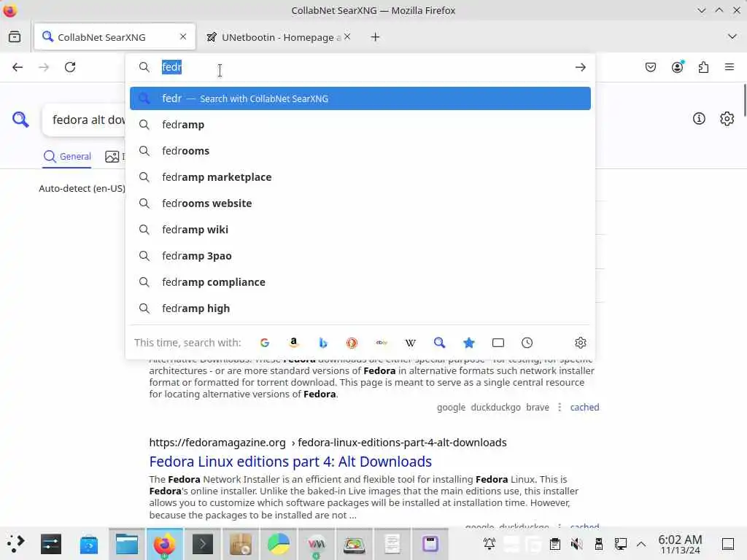Open search settings gear in the dropdown
Screen dimensions: 747x560
[x=580, y=343]
